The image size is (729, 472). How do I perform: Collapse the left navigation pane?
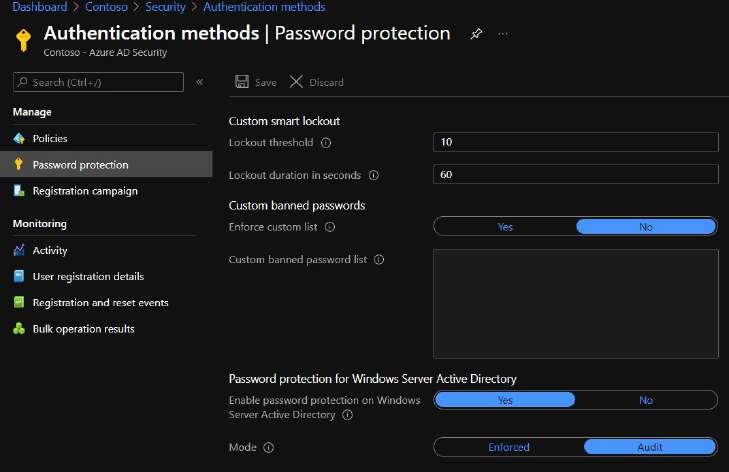(199, 82)
